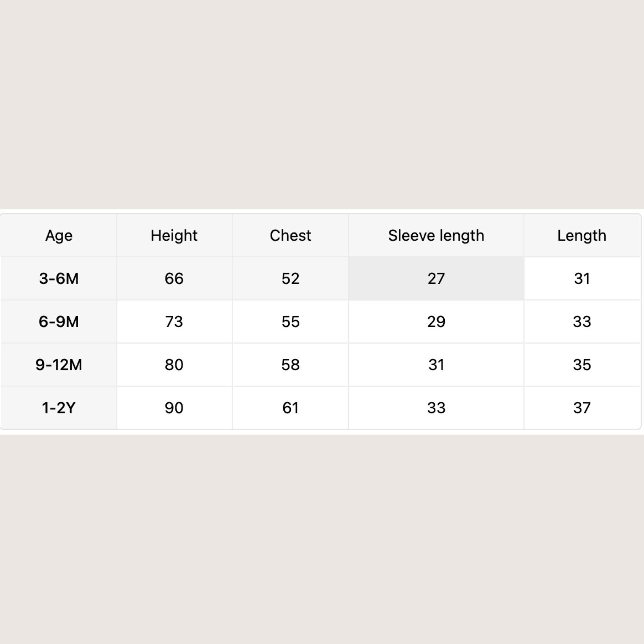Click the 6-9M row label
This screenshot has height=644, width=644.
point(59,322)
